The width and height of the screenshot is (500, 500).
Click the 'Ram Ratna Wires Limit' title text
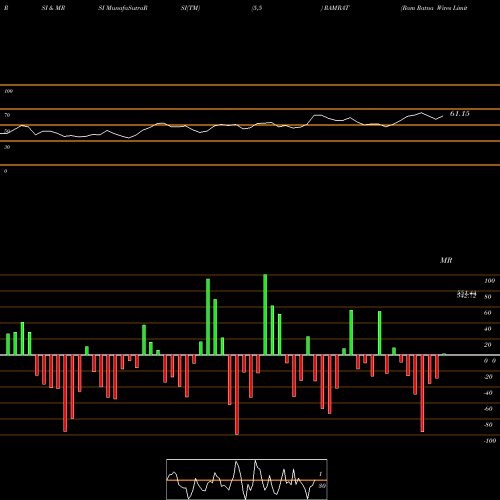coord(434,8)
